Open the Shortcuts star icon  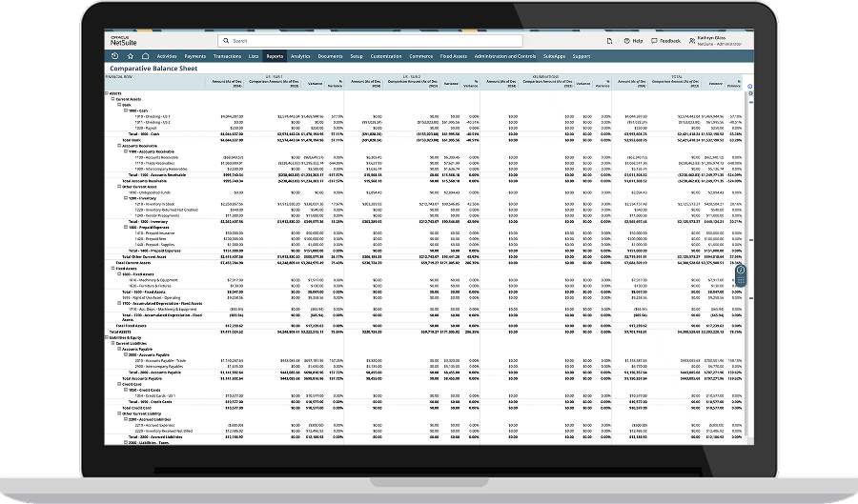(131, 56)
